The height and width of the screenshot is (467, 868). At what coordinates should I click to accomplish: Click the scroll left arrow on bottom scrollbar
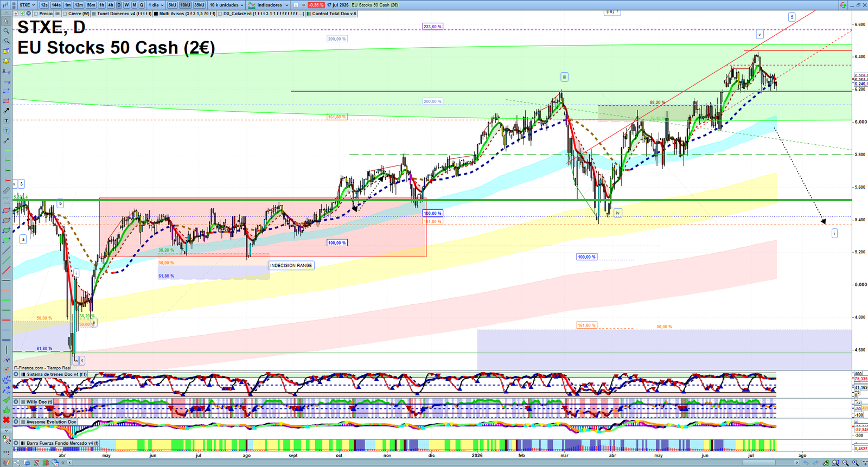tap(70, 463)
